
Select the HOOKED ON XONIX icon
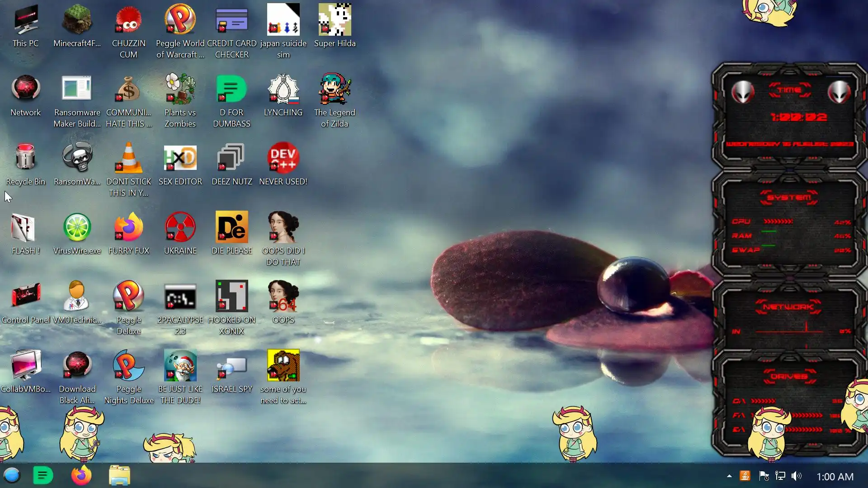(x=231, y=296)
